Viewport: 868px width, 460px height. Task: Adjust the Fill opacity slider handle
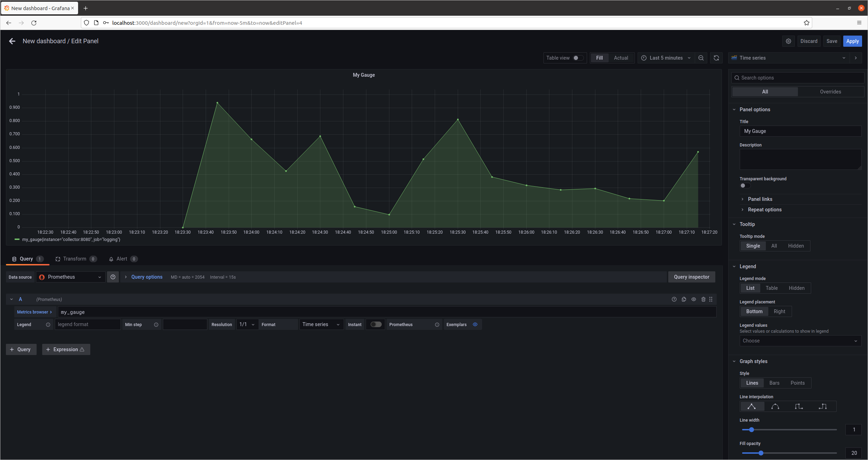[x=761, y=453]
